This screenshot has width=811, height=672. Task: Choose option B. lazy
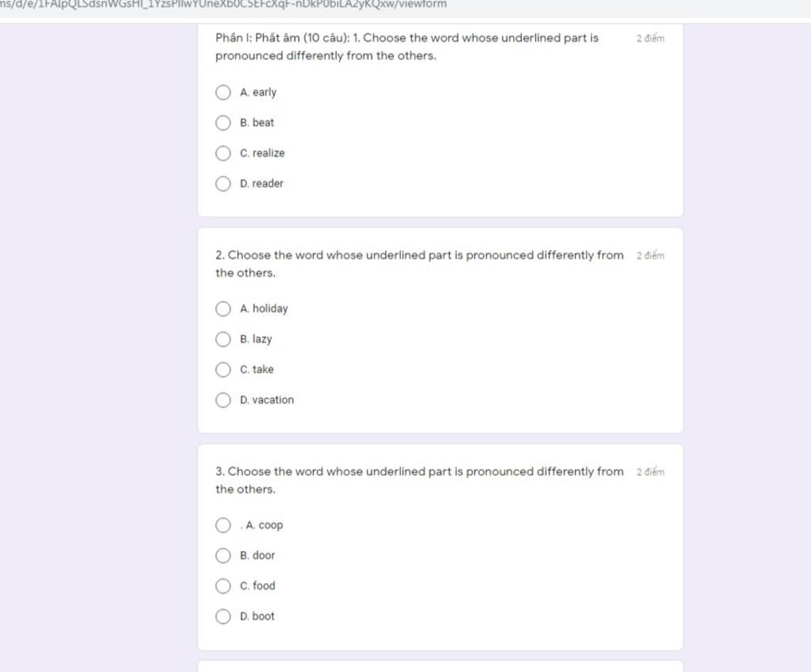point(223,340)
